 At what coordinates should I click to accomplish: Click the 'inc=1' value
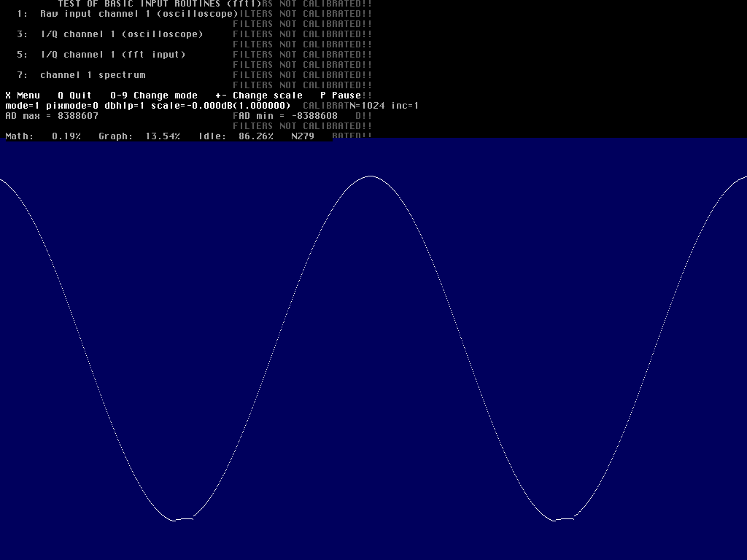[405, 106]
